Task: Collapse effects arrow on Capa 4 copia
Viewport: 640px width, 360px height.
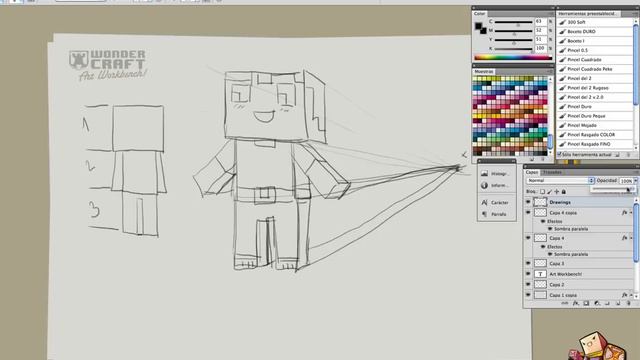Action: click(x=631, y=213)
